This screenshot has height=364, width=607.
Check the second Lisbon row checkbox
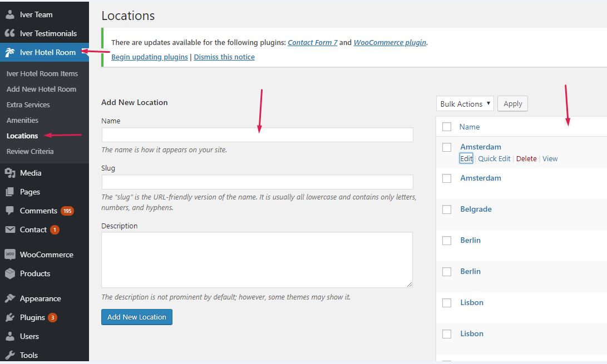[447, 334]
